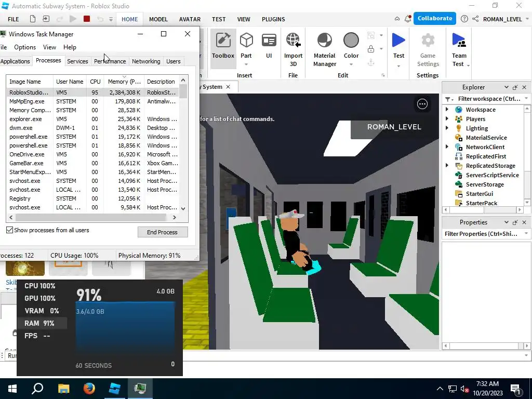This screenshot has height=399, width=532.
Task: Open the View menu in Task Manager
Action: (x=49, y=47)
